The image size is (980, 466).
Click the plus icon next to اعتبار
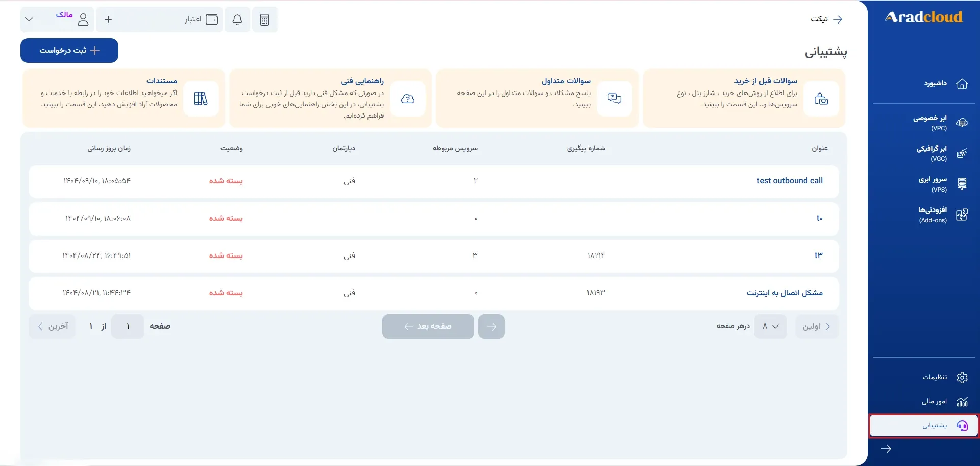click(x=108, y=19)
